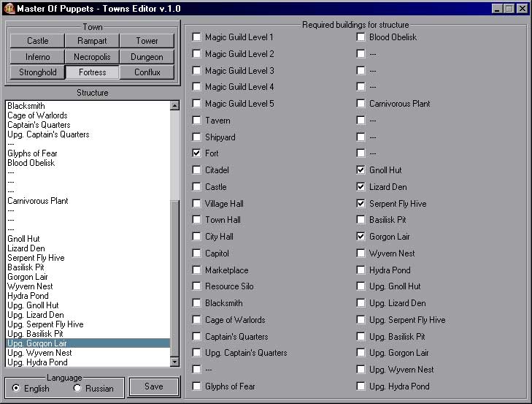This screenshot has width=532, height=404.
Task: Check the Blacksmith requirement checkbox
Action: click(x=196, y=302)
